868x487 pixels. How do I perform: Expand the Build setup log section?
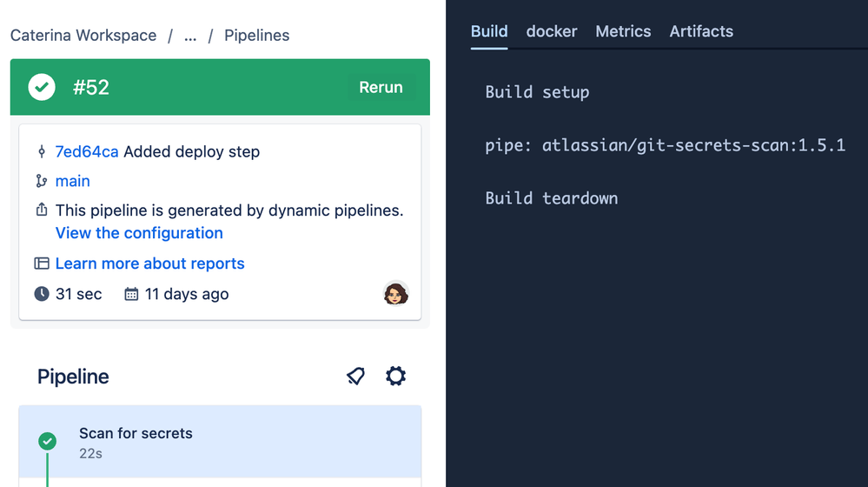pyautogui.click(x=537, y=92)
